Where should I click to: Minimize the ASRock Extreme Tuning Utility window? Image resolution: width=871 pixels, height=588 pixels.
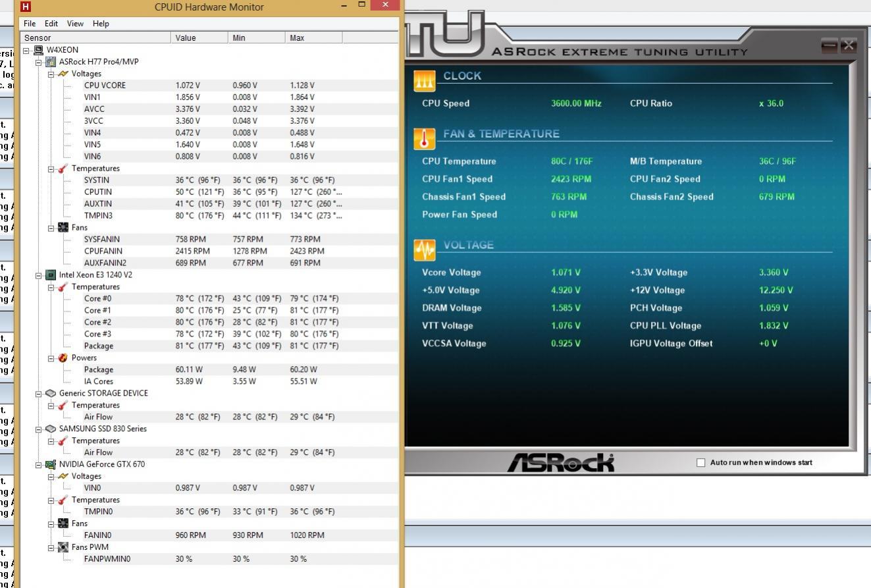point(830,45)
